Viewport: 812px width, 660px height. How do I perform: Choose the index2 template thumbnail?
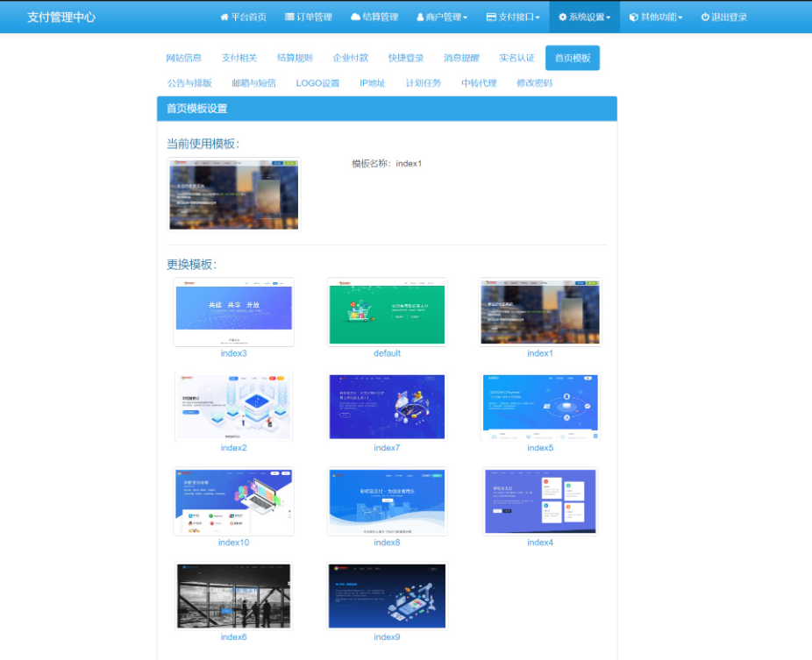pyautogui.click(x=233, y=407)
